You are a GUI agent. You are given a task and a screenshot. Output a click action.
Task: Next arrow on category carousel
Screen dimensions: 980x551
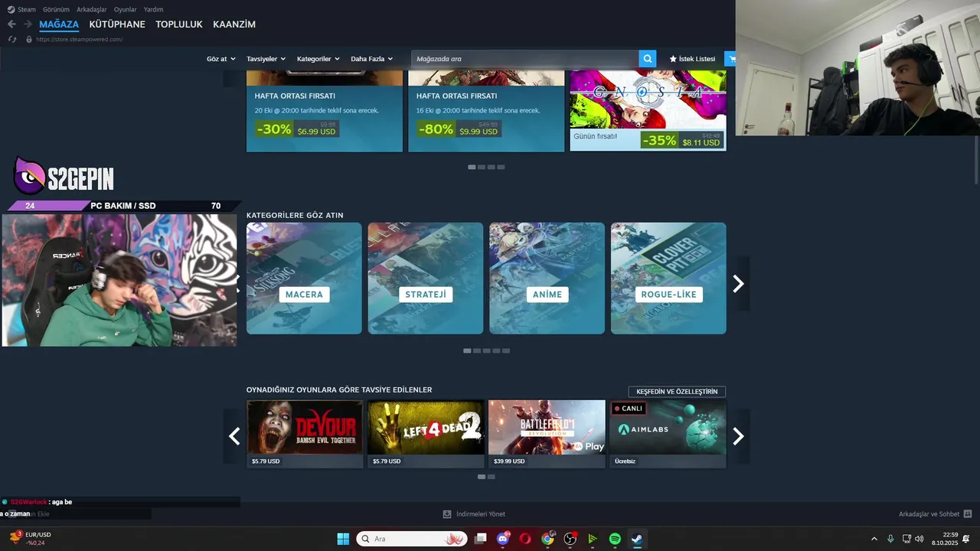[x=738, y=284]
